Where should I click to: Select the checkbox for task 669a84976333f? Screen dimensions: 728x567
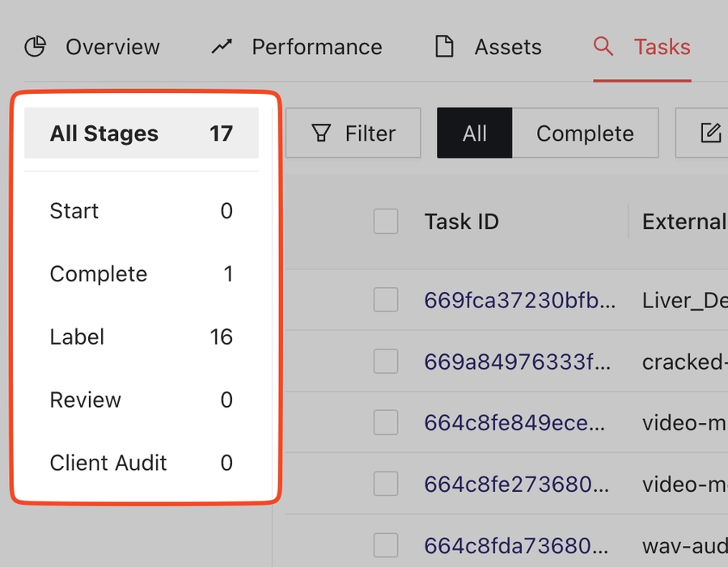tap(386, 362)
